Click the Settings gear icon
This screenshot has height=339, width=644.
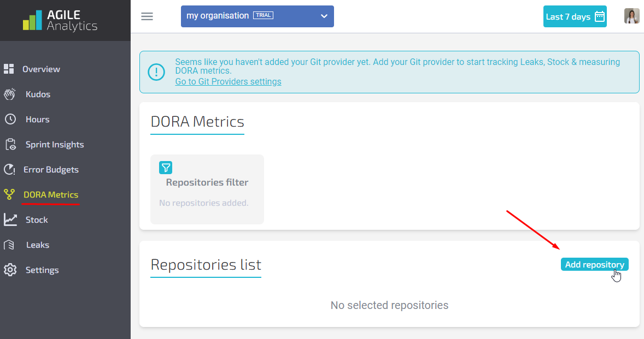pyautogui.click(x=10, y=270)
